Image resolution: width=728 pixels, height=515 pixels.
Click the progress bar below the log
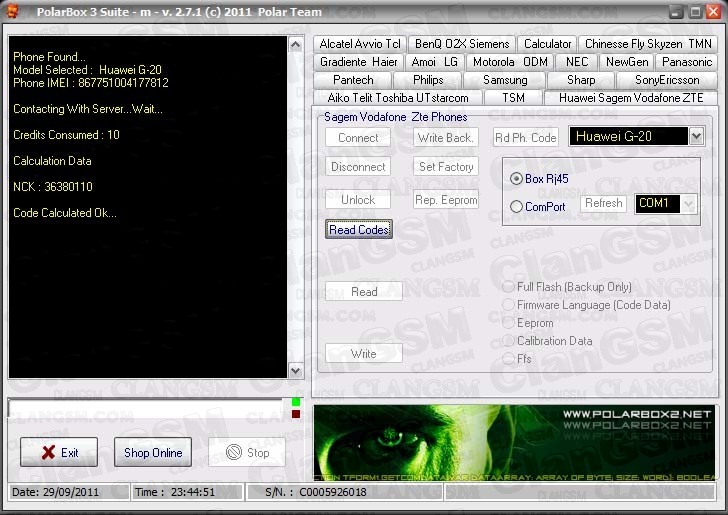point(146,409)
